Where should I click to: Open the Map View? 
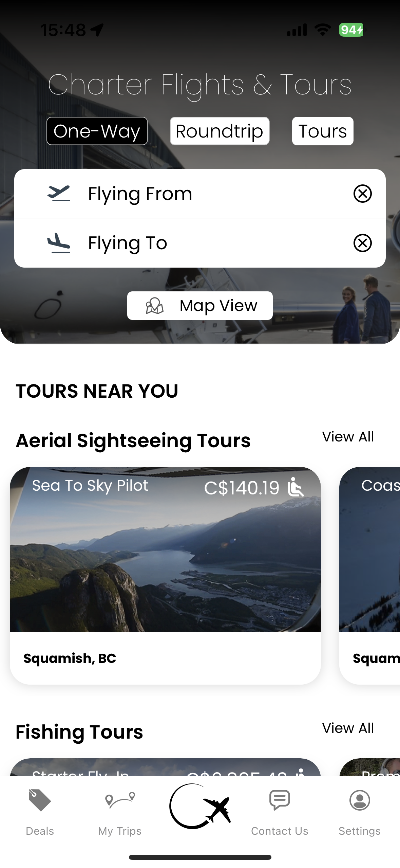[x=200, y=306]
